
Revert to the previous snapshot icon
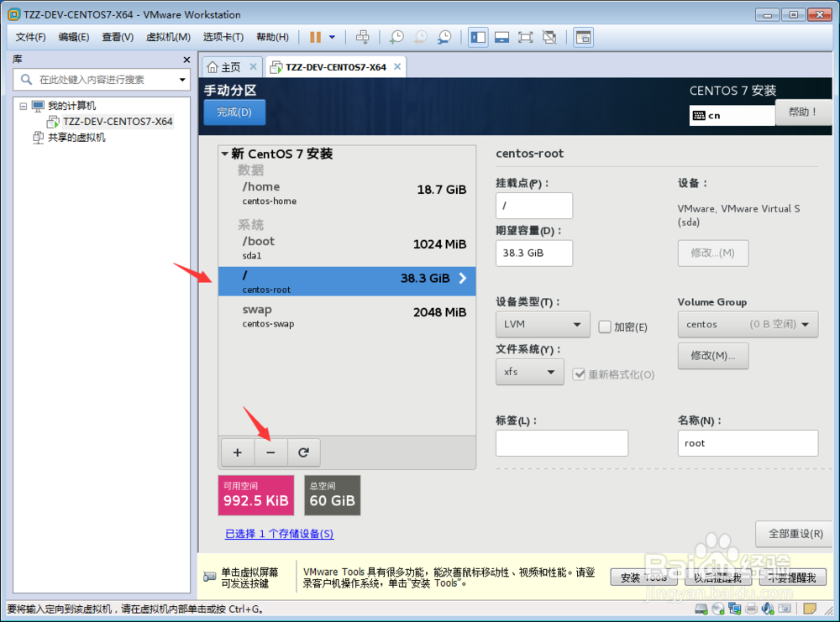[421, 37]
